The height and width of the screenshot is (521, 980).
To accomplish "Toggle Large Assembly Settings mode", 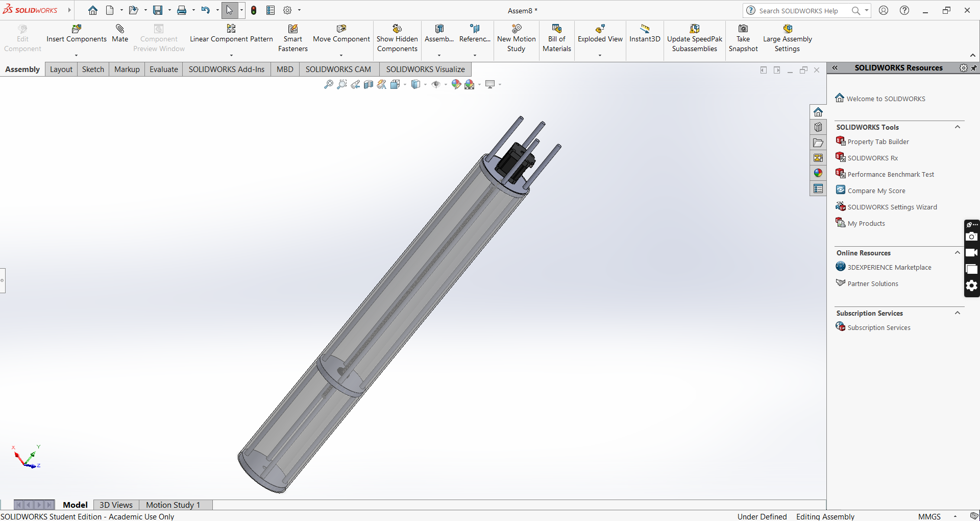I will 787,38.
